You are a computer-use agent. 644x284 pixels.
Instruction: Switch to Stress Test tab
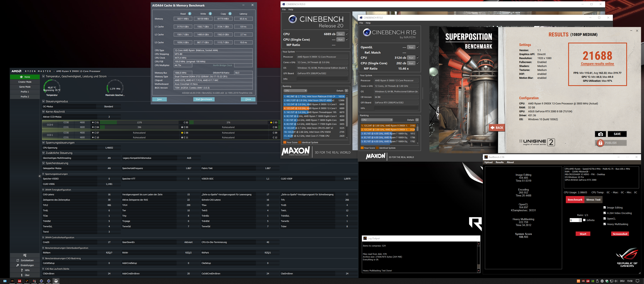(x=593, y=200)
